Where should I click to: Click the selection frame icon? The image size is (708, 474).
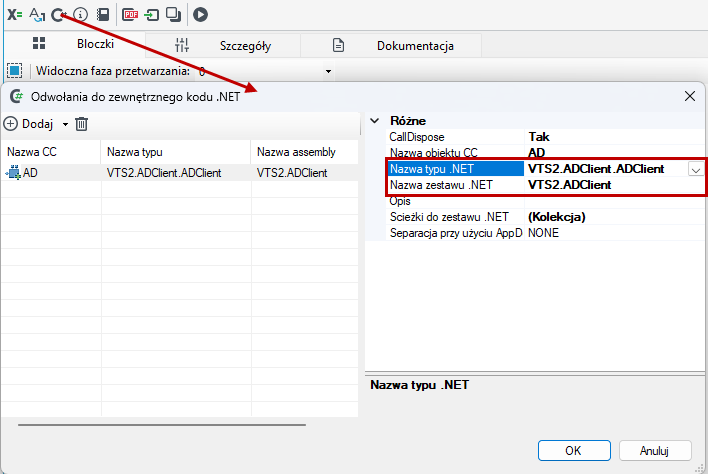tap(14, 71)
